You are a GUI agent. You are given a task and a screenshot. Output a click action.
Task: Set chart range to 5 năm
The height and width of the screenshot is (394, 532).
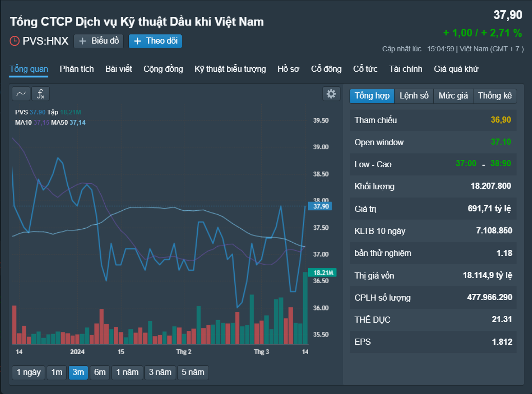[193, 372]
